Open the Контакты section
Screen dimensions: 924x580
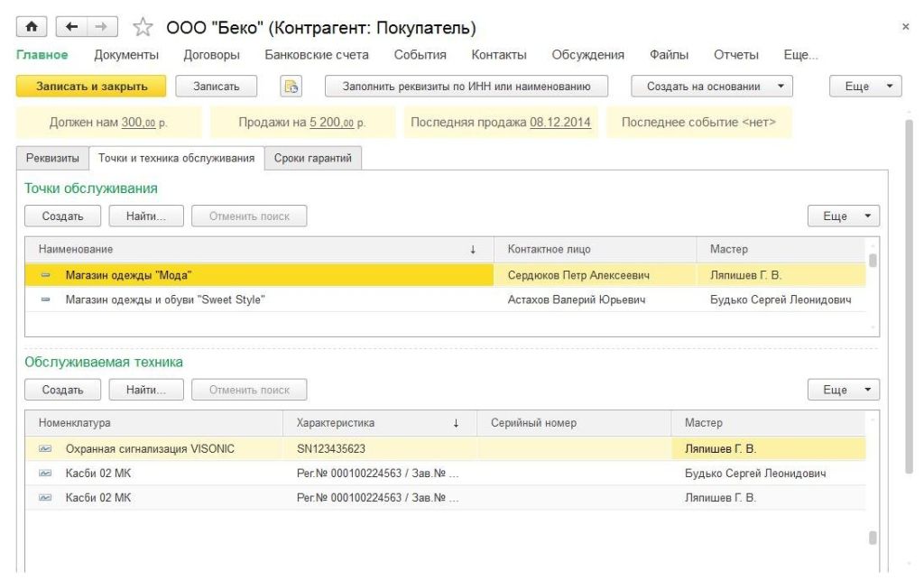pos(498,55)
